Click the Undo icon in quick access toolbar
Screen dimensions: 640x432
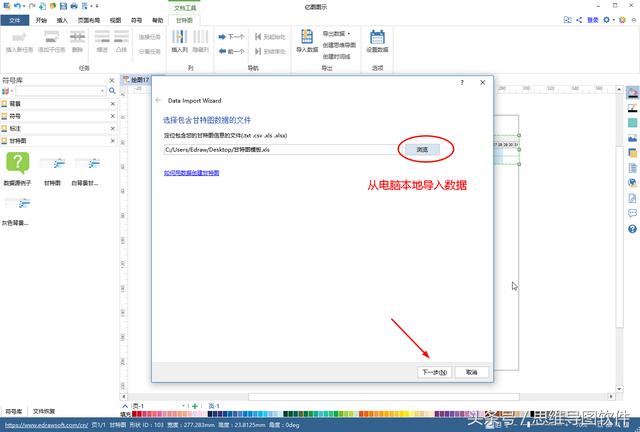coord(18,6)
